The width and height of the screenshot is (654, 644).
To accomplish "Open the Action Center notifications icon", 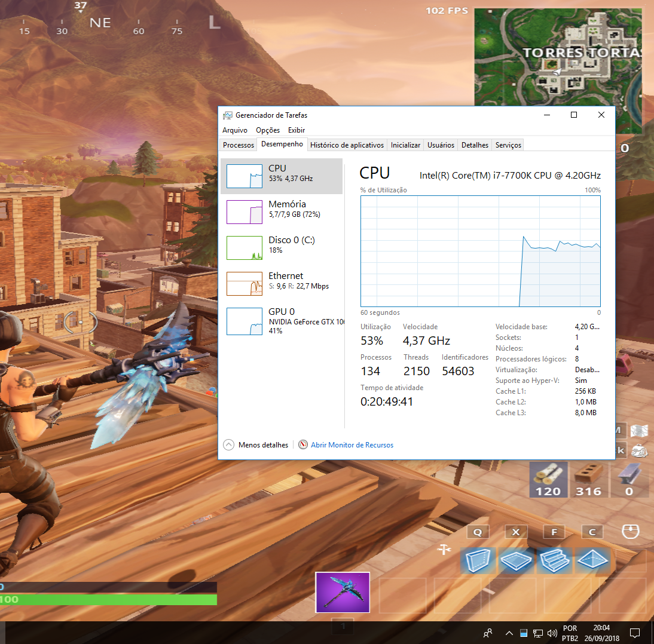I will [x=635, y=633].
